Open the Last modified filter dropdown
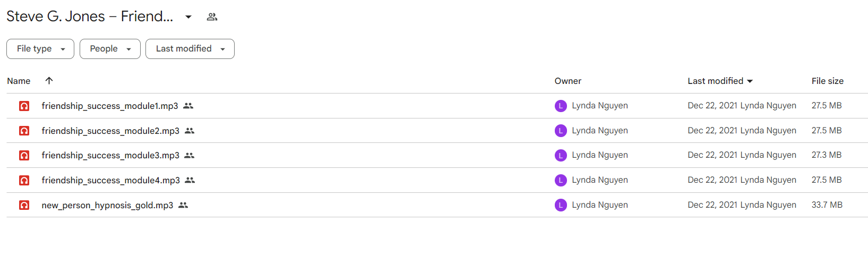 coord(190,49)
